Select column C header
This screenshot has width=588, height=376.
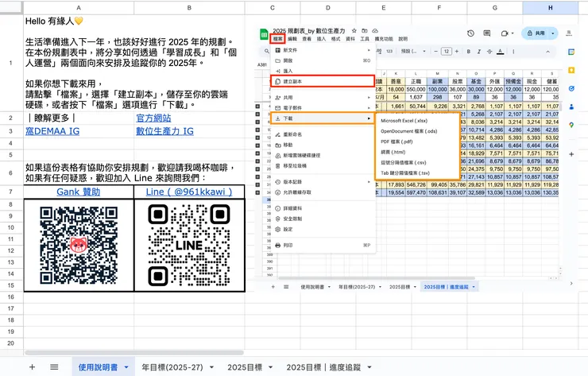273,7
